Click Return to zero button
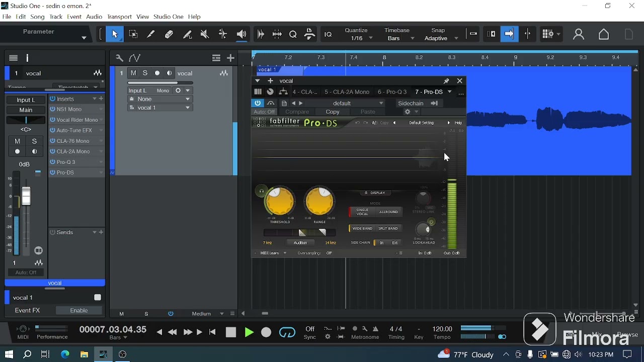 click(212, 332)
